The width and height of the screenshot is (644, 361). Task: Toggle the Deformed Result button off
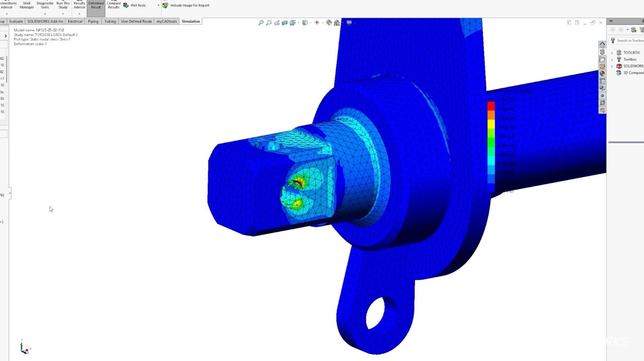[95, 5]
